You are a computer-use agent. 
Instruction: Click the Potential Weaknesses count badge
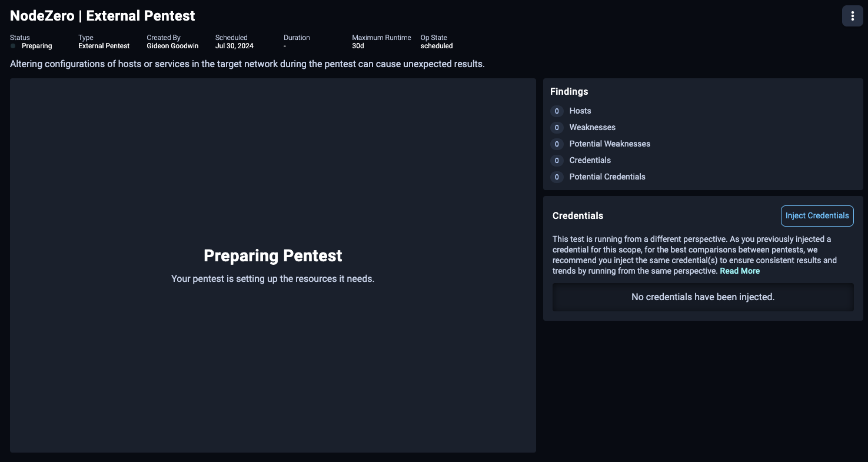pyautogui.click(x=557, y=144)
